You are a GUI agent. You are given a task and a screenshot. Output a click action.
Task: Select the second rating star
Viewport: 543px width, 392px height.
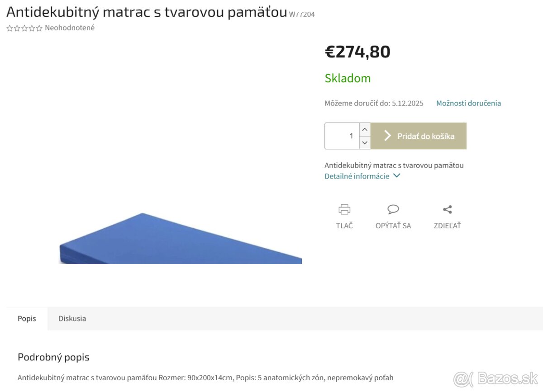[17, 28]
